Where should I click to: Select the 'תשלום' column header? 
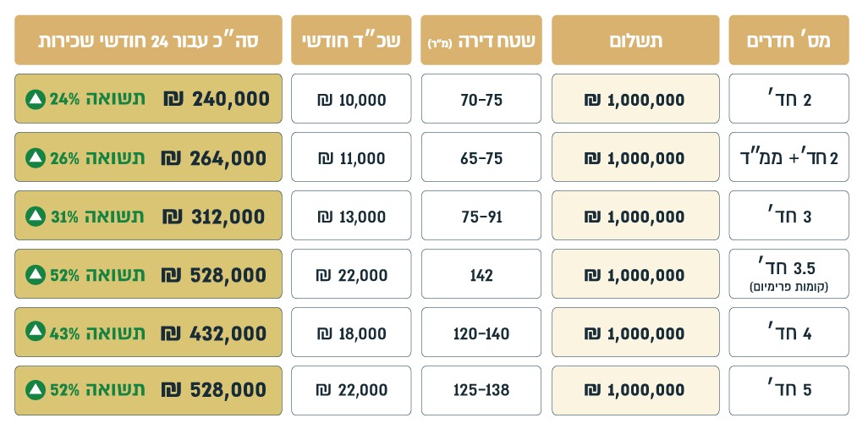coord(635,40)
